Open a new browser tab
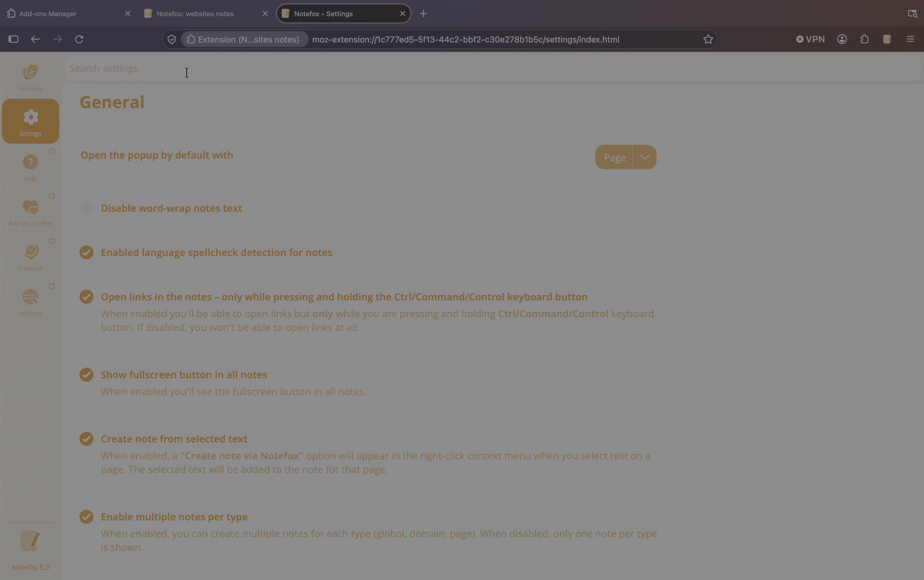 click(x=423, y=13)
